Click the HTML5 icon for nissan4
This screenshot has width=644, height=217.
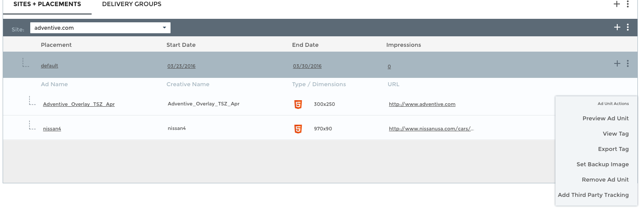pyautogui.click(x=298, y=129)
